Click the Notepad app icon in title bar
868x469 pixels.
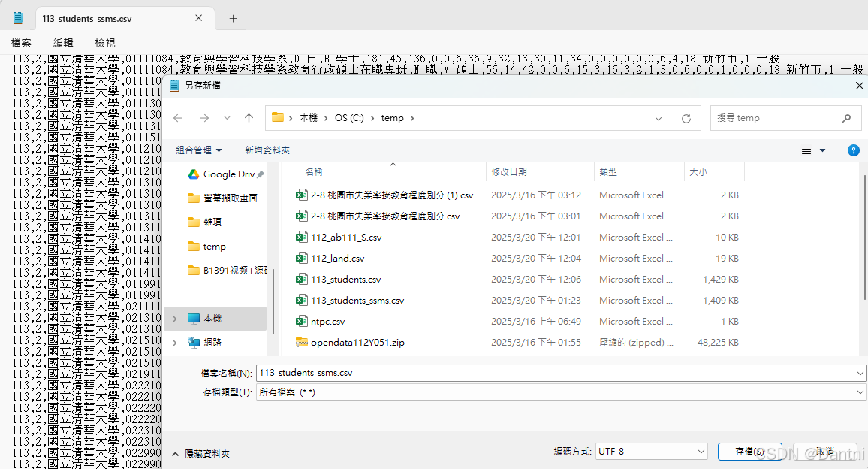click(18, 18)
